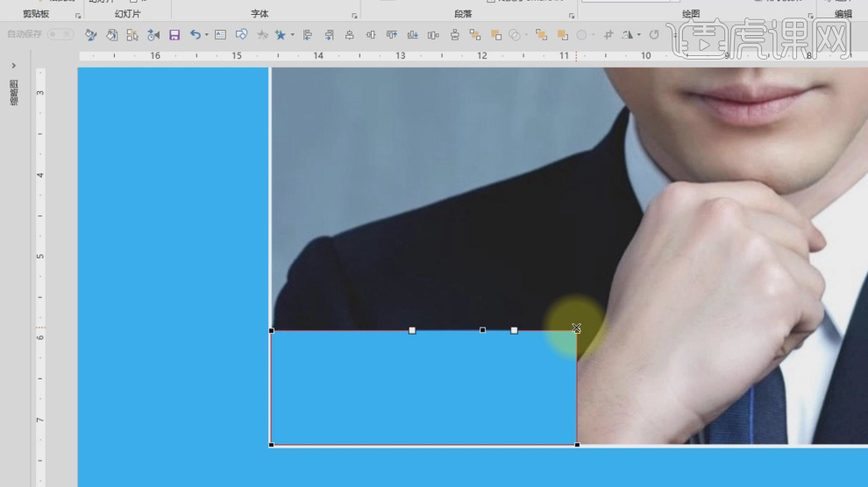Click the right white square handle on the rectangle's top edge
Image resolution: width=868 pixels, height=487 pixels.
click(515, 330)
